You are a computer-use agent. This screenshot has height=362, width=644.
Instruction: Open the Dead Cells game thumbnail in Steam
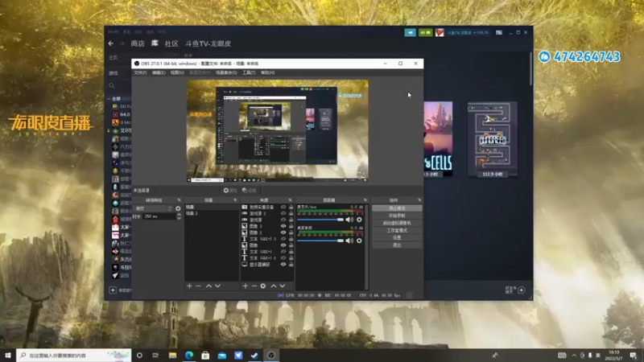pos(438,139)
